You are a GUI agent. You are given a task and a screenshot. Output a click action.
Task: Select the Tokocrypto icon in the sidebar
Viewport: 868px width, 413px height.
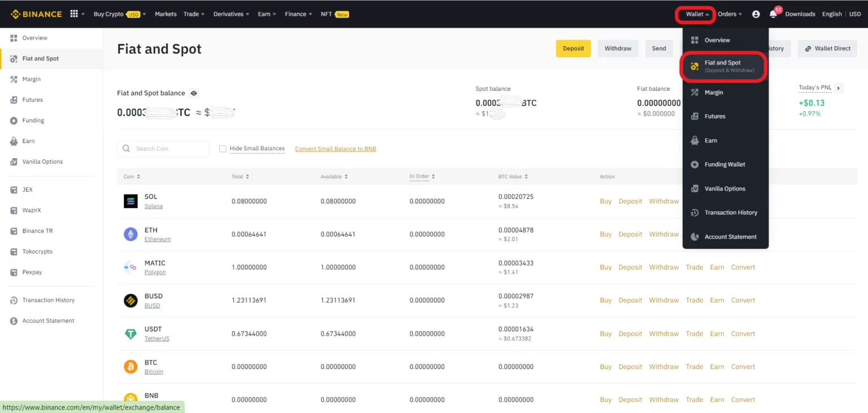pyautogui.click(x=14, y=251)
